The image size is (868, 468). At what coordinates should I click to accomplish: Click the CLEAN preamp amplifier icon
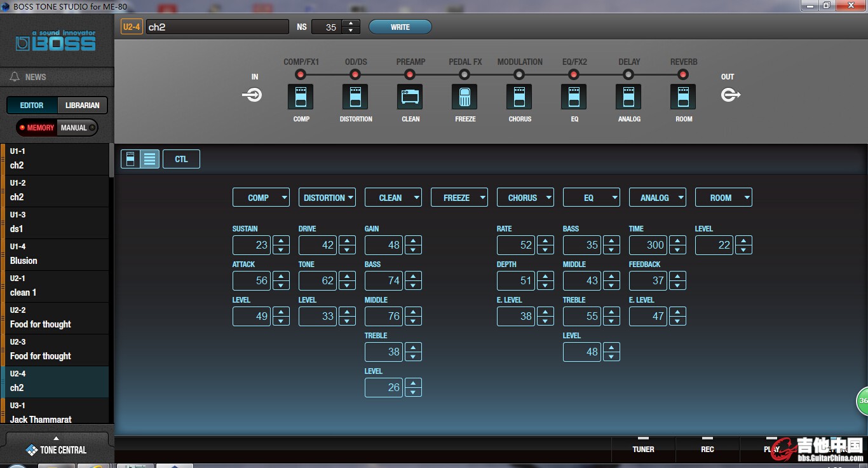(x=410, y=97)
